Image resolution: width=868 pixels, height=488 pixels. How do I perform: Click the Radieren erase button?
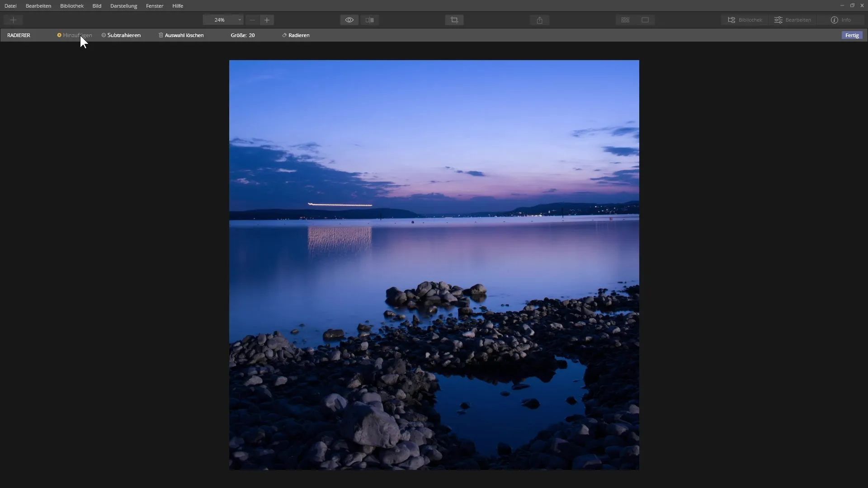click(x=296, y=35)
